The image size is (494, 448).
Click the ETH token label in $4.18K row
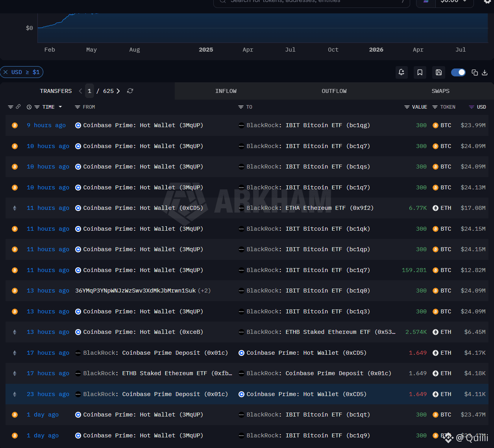click(446, 373)
